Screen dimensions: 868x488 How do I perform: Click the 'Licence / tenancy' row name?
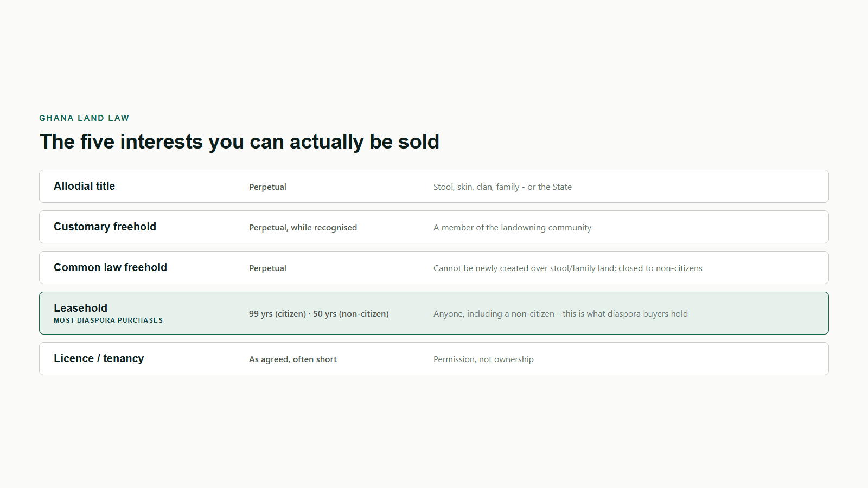point(99,358)
